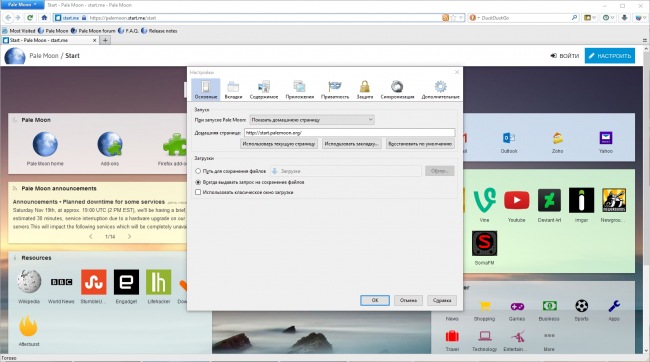Switch to the Tabs settings tab

[233, 90]
